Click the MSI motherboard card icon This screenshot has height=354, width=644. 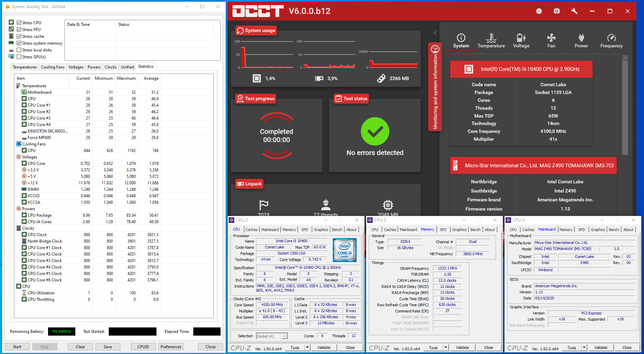[455, 166]
